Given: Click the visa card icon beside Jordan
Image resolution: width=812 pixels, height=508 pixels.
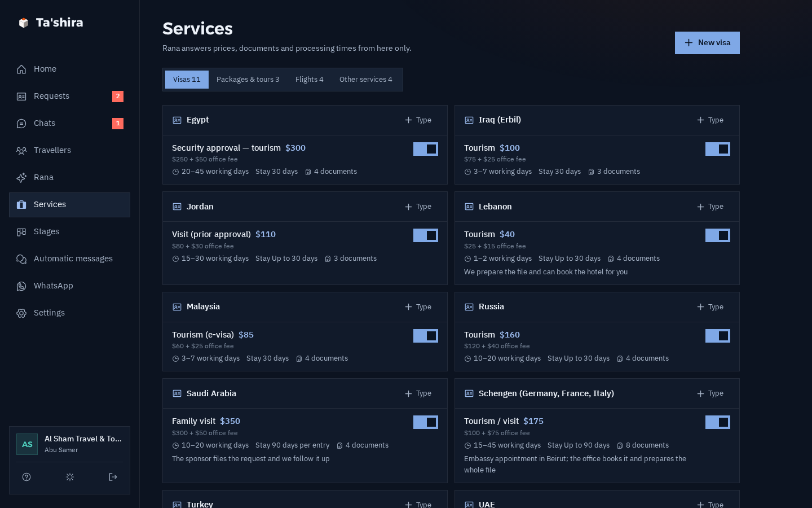Looking at the screenshot, I should click(x=177, y=207).
